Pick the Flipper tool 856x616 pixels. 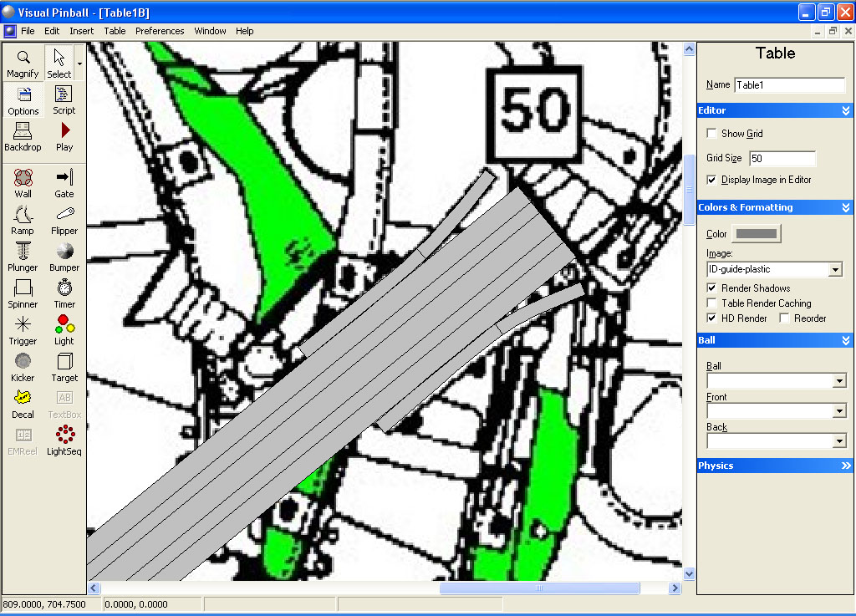point(64,220)
